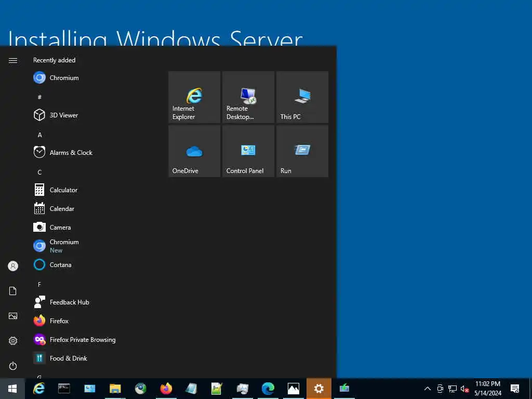Click the letter F section header
This screenshot has width=532, height=399.
(39, 284)
